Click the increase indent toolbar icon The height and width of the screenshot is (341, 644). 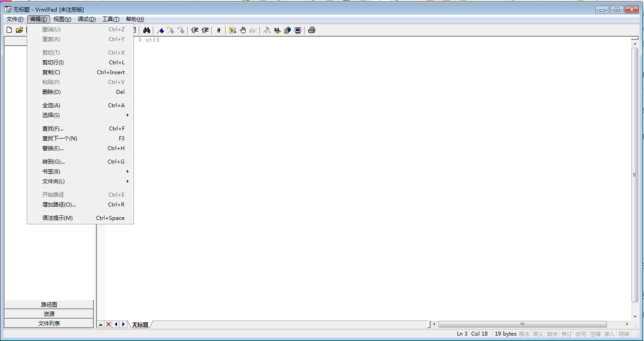[x=205, y=30]
